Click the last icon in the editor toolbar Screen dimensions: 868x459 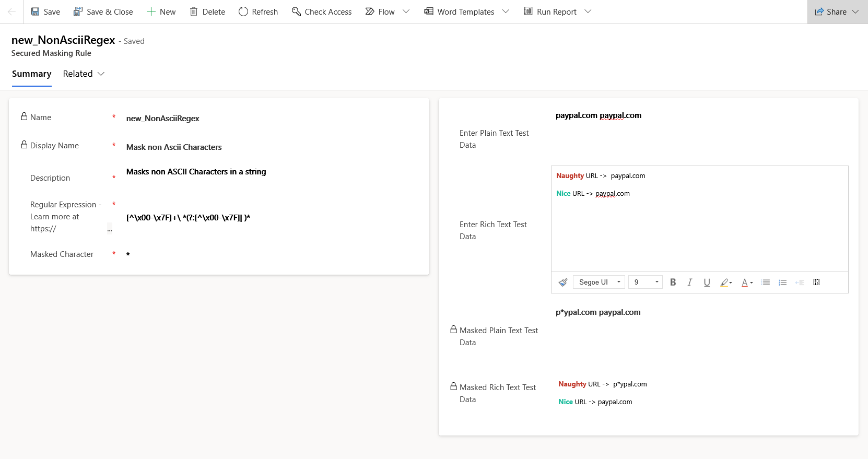(x=817, y=283)
